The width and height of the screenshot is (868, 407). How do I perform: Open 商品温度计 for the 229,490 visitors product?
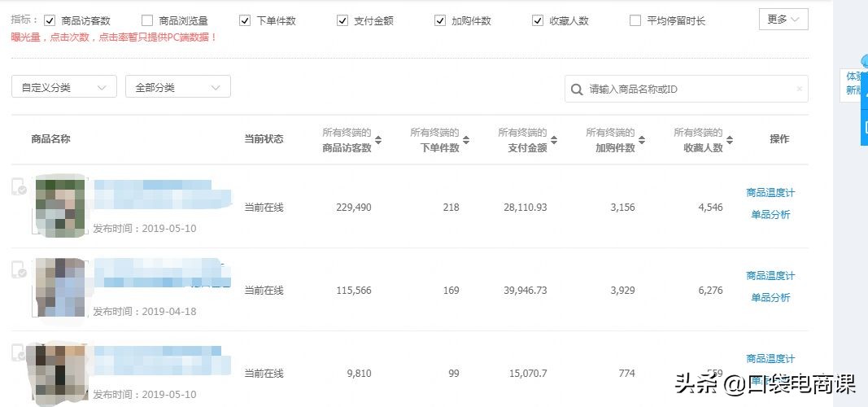tap(770, 193)
